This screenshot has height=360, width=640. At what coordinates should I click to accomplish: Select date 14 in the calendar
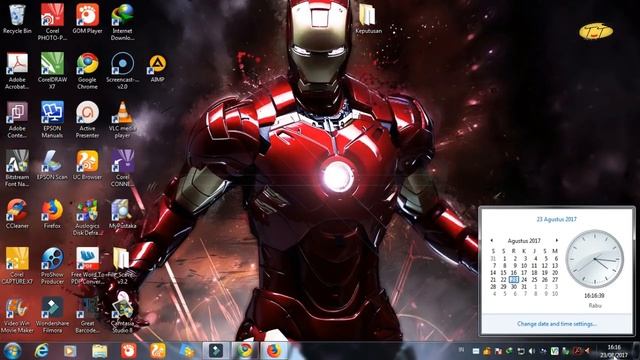[x=493, y=273]
